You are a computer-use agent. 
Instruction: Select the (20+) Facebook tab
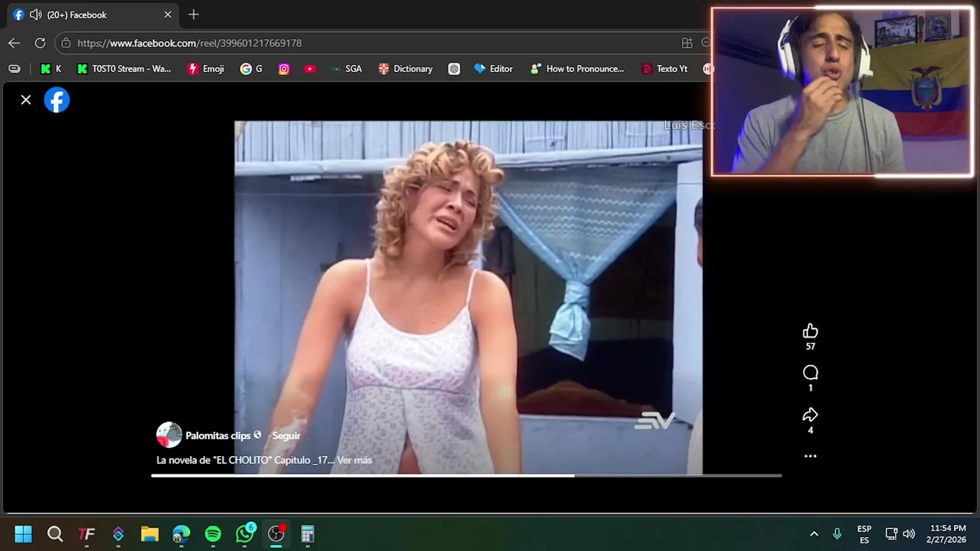(92, 15)
